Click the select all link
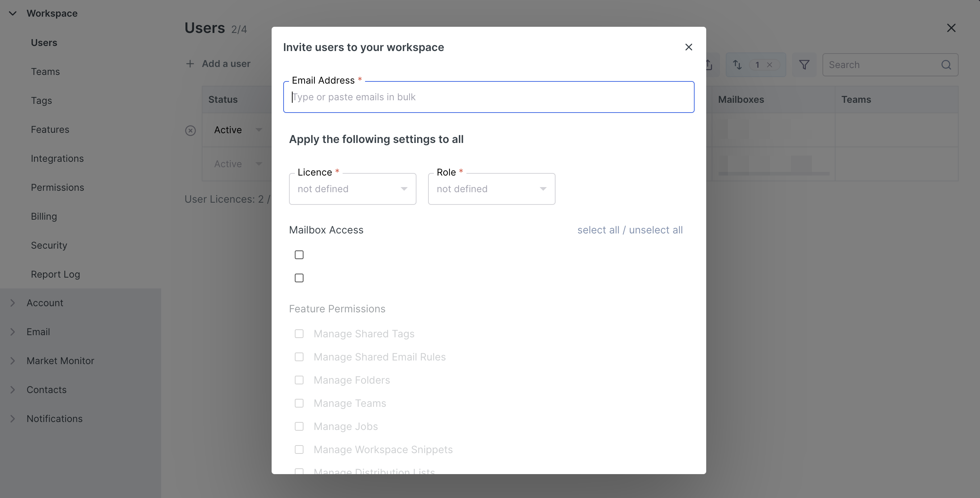Screen dimensions: 980x498 (598, 230)
